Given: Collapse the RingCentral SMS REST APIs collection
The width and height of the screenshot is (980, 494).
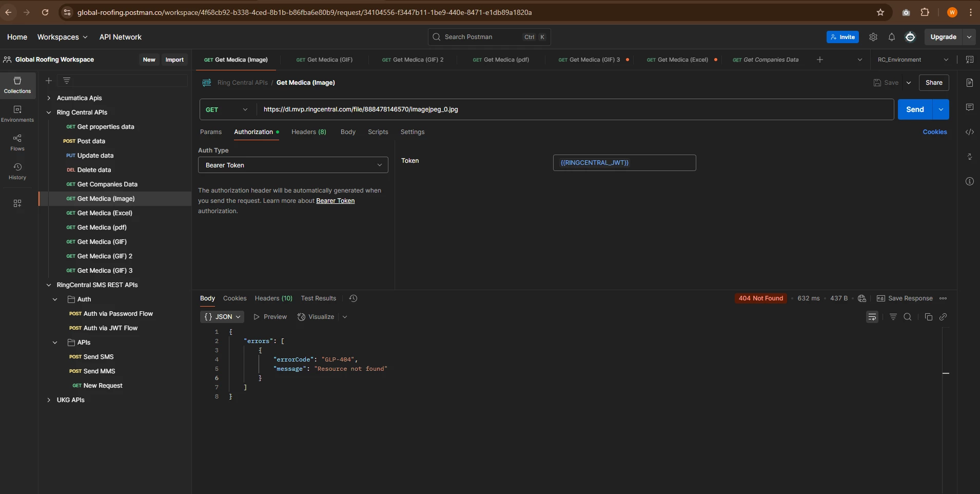Looking at the screenshot, I should [49, 285].
